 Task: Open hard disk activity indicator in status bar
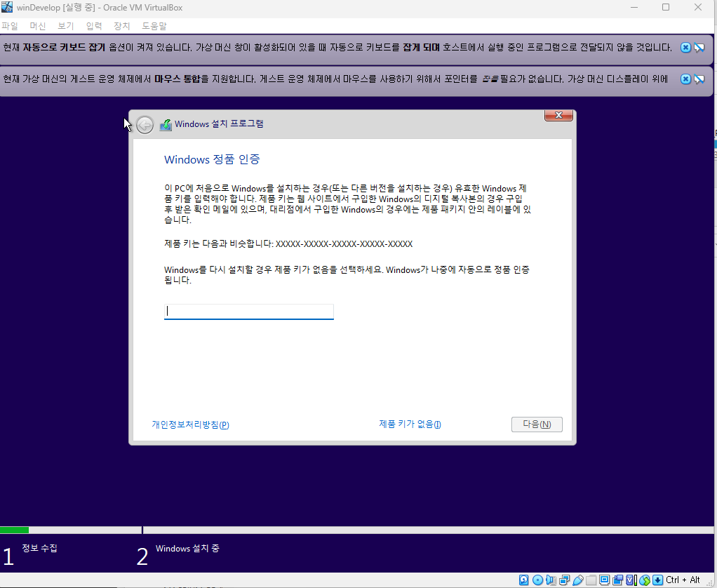(x=523, y=580)
